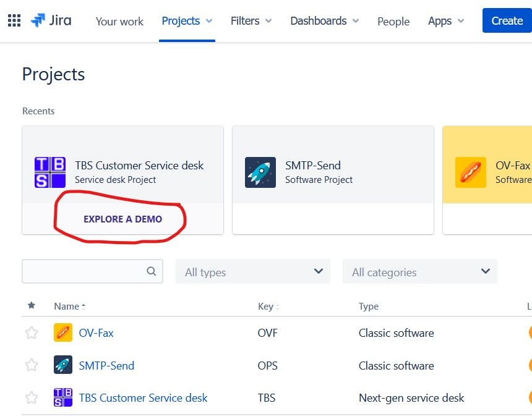Click the Type column header
The width and height of the screenshot is (532, 419).
369,306
